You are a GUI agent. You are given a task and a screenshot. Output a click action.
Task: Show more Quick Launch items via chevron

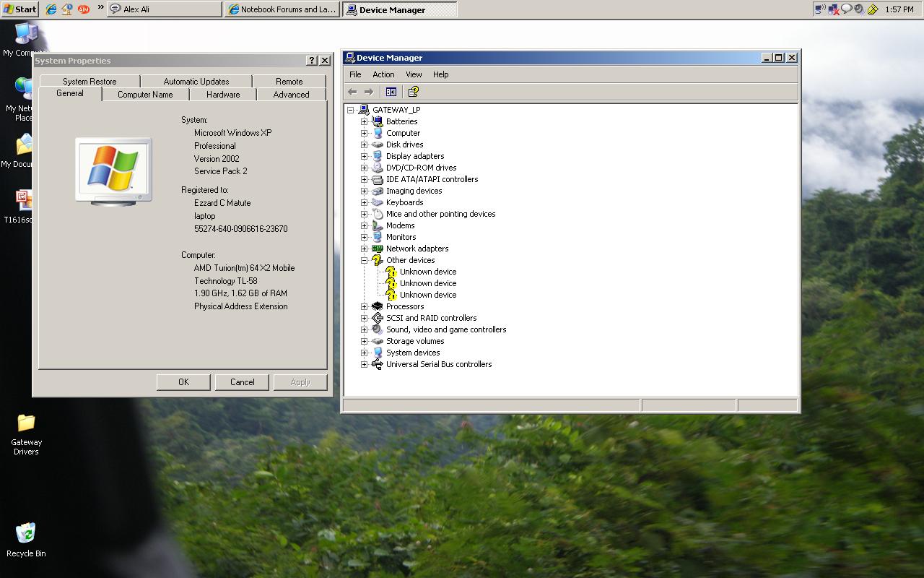pyautogui.click(x=100, y=9)
